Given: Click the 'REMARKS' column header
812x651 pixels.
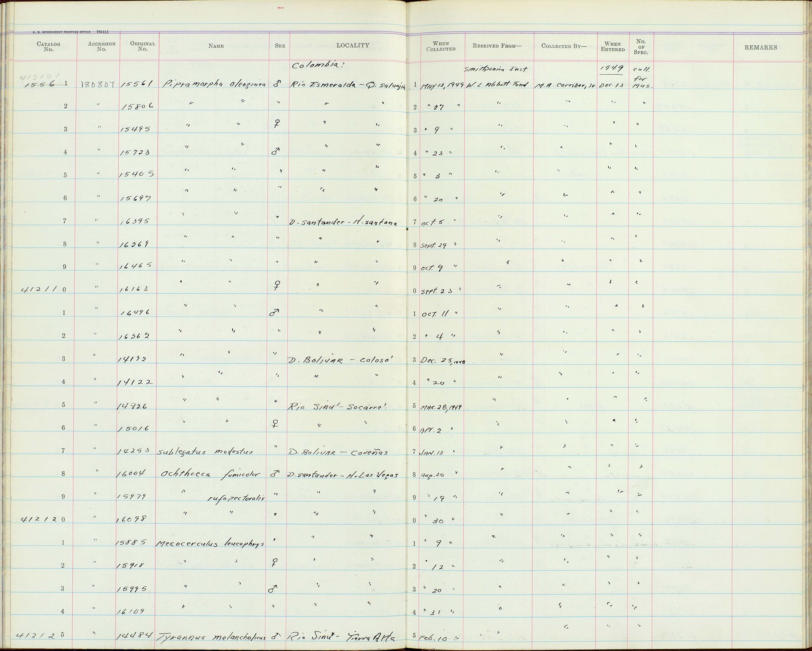Looking at the screenshot, I should (x=760, y=48).
